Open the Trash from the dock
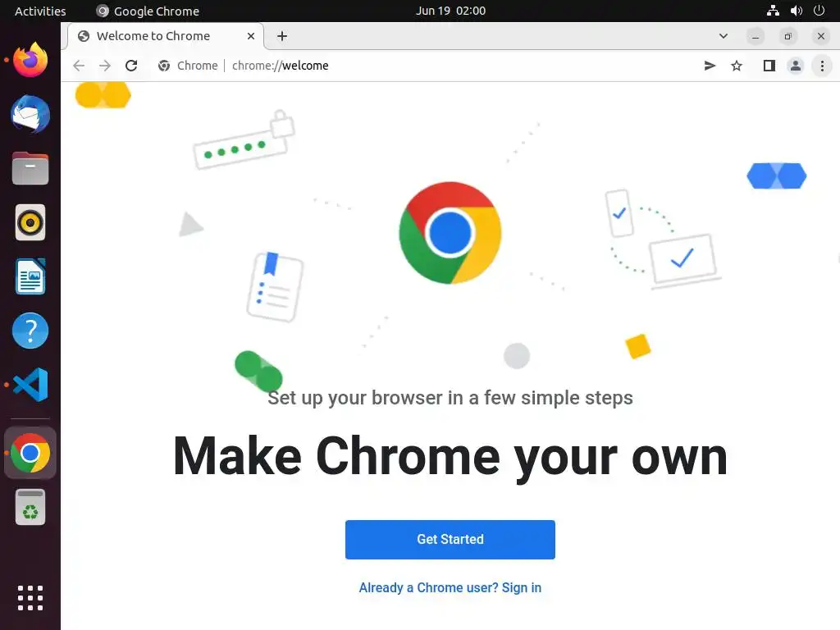The height and width of the screenshot is (630, 840). pos(30,507)
